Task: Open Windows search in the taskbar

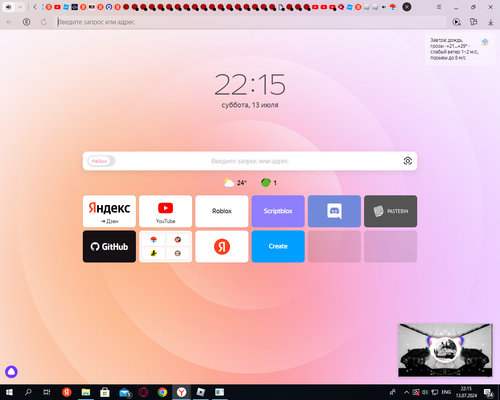Action: pyautogui.click(x=28, y=392)
